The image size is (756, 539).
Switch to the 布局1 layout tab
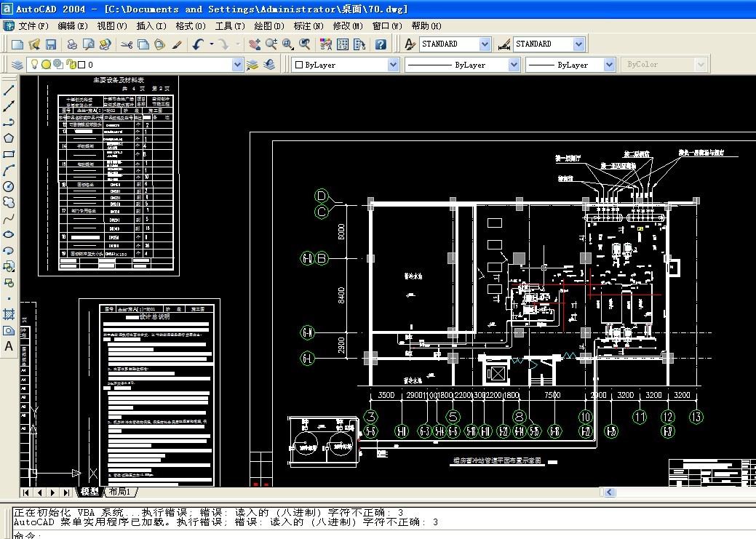[120, 492]
